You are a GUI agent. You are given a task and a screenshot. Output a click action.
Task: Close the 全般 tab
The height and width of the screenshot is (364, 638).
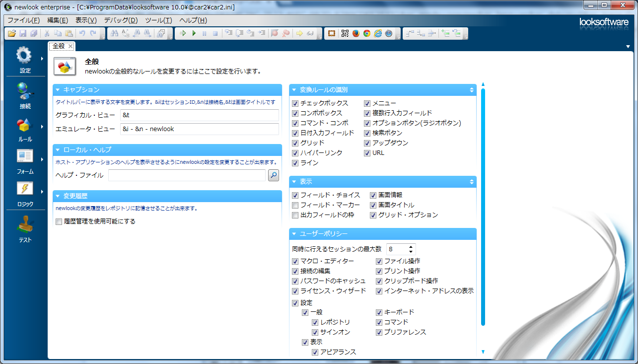71,46
